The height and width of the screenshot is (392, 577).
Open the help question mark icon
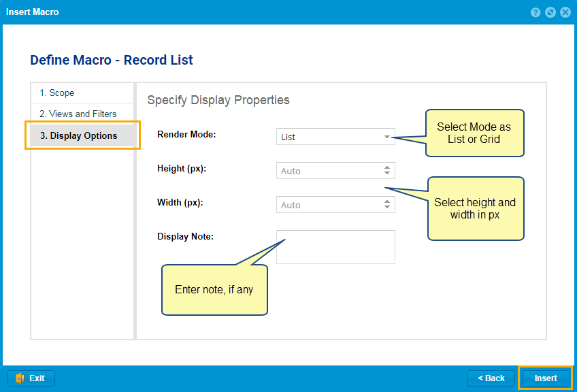point(535,12)
